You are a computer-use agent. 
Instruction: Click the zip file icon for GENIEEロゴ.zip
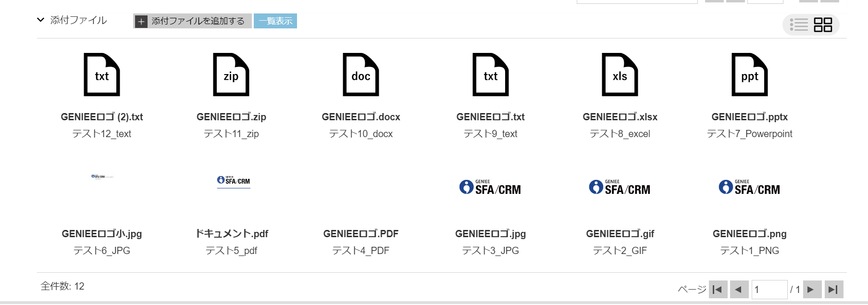point(231,75)
